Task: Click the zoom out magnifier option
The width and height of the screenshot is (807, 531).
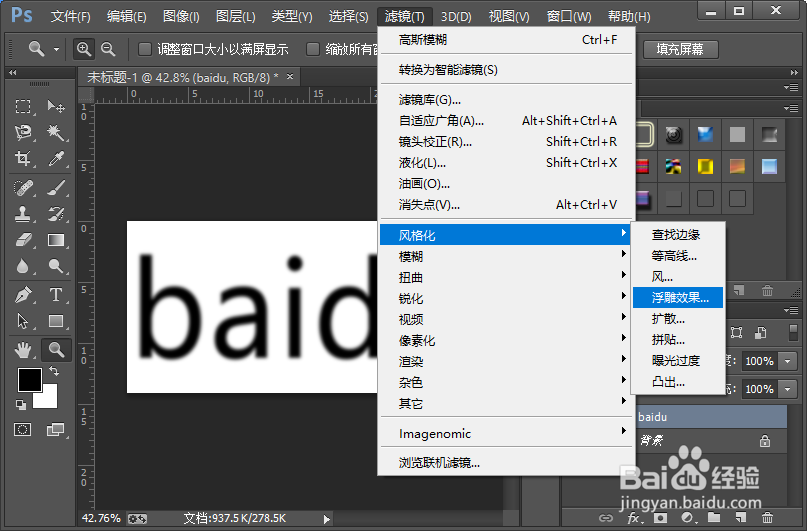Action: (x=108, y=49)
